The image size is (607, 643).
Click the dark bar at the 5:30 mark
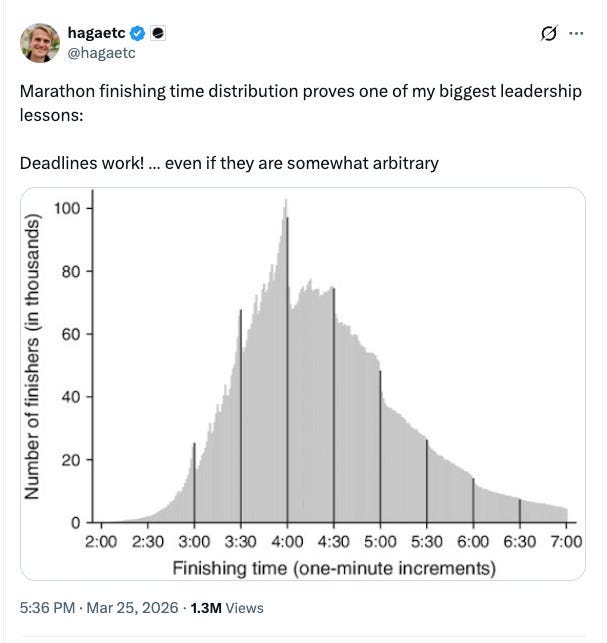click(427, 481)
